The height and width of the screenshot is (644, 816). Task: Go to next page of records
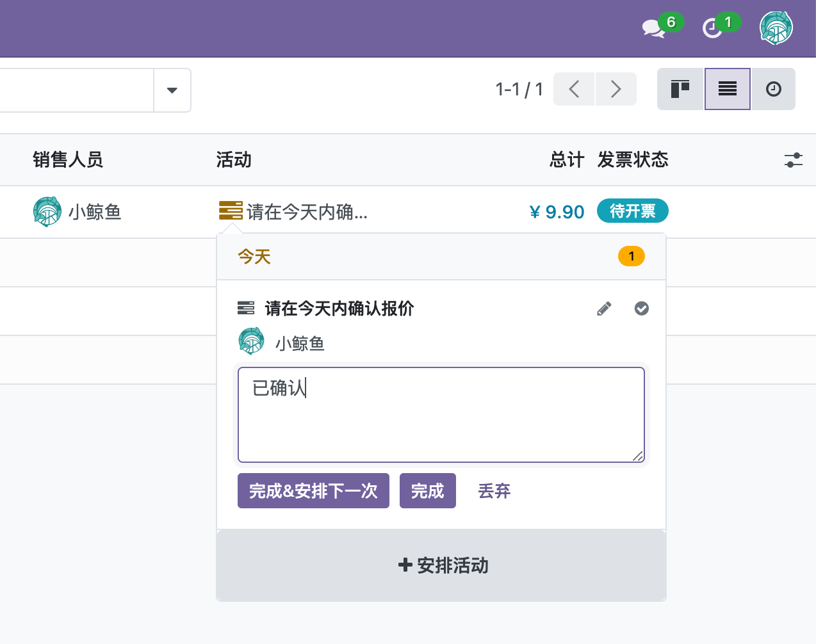click(x=616, y=89)
